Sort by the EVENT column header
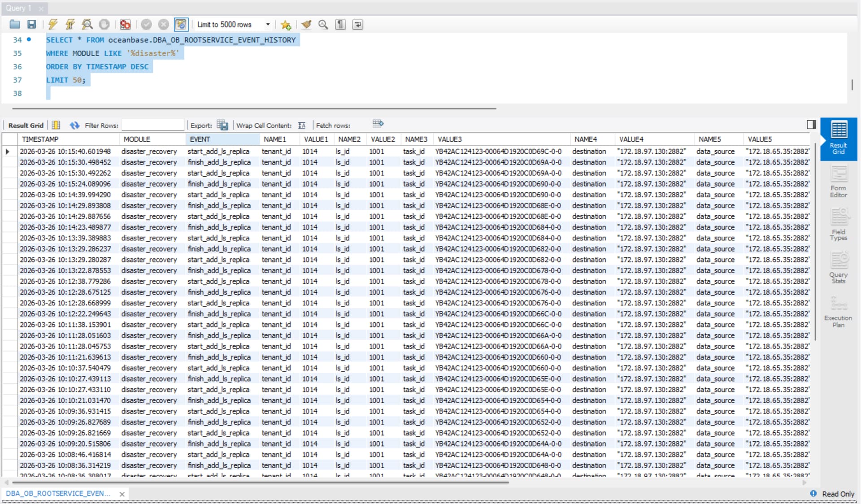The width and height of the screenshot is (861, 504). point(200,139)
